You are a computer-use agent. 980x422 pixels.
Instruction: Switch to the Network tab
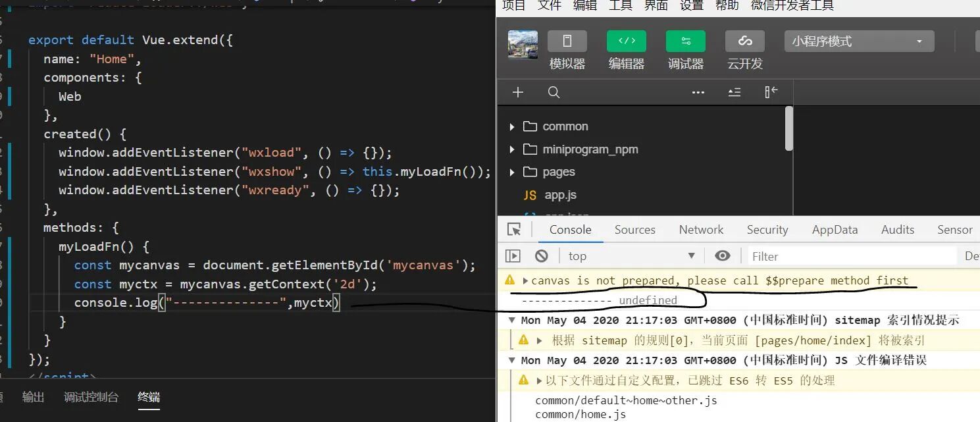click(x=701, y=230)
